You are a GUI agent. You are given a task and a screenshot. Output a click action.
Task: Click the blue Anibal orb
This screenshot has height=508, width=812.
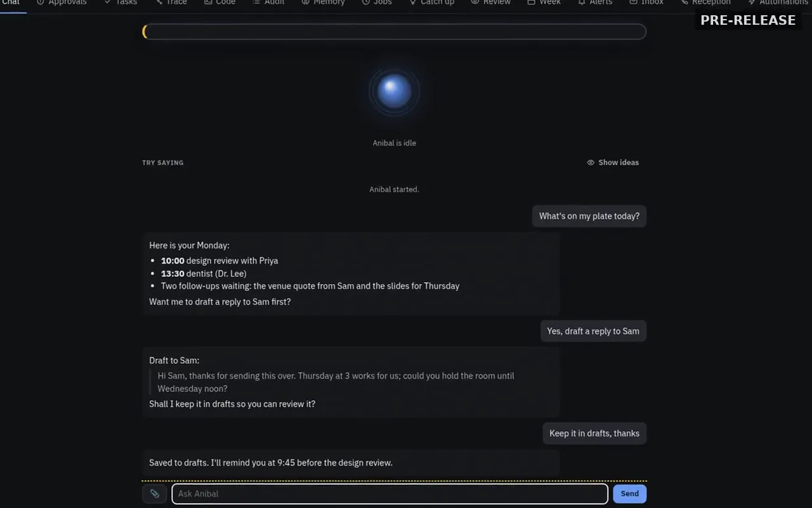coord(394,91)
